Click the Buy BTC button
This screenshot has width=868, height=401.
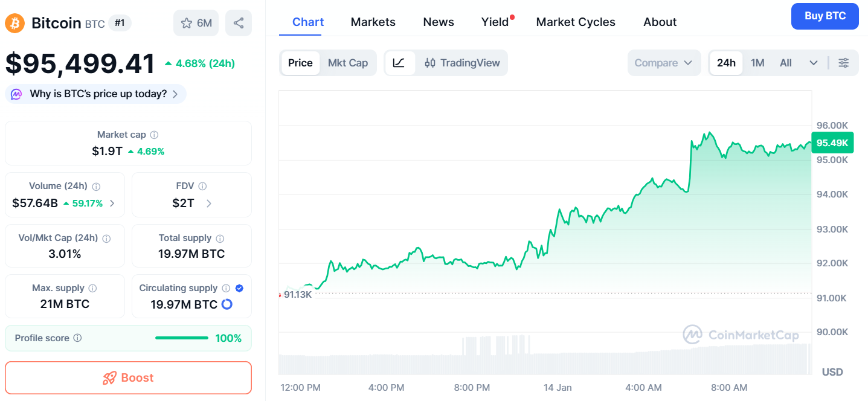825,16
